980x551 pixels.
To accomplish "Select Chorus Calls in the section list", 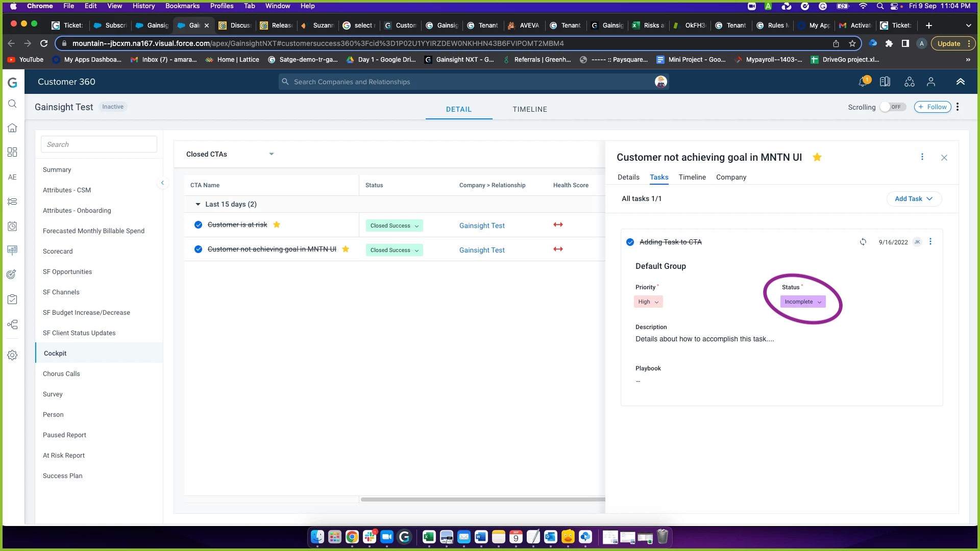I will click(61, 373).
